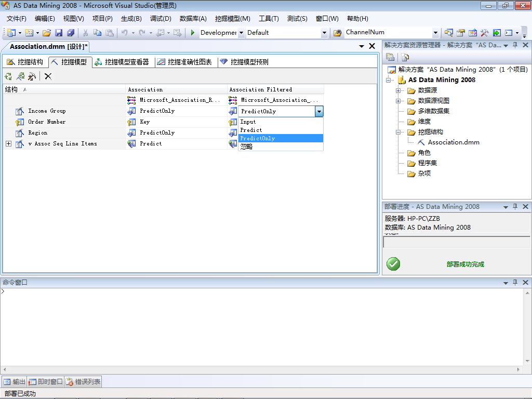Click the Association model's Region PredictOnly cell
This screenshot has height=399, width=532.
tap(177, 133)
